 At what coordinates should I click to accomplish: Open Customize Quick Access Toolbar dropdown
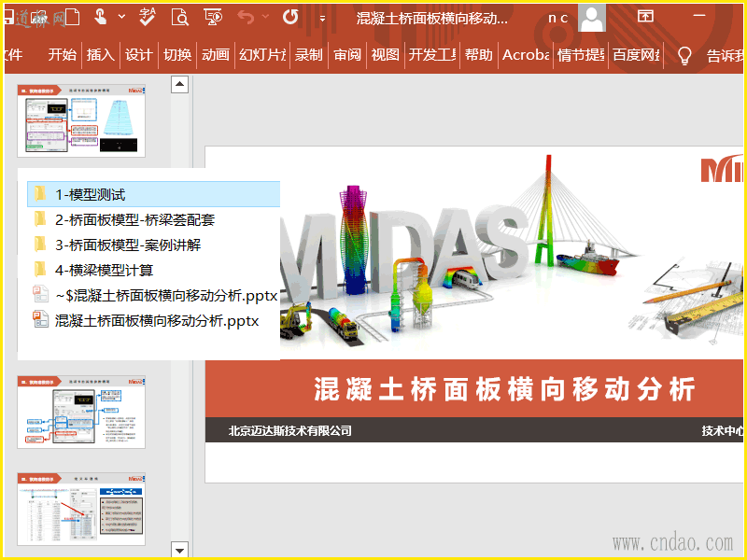pos(322,19)
